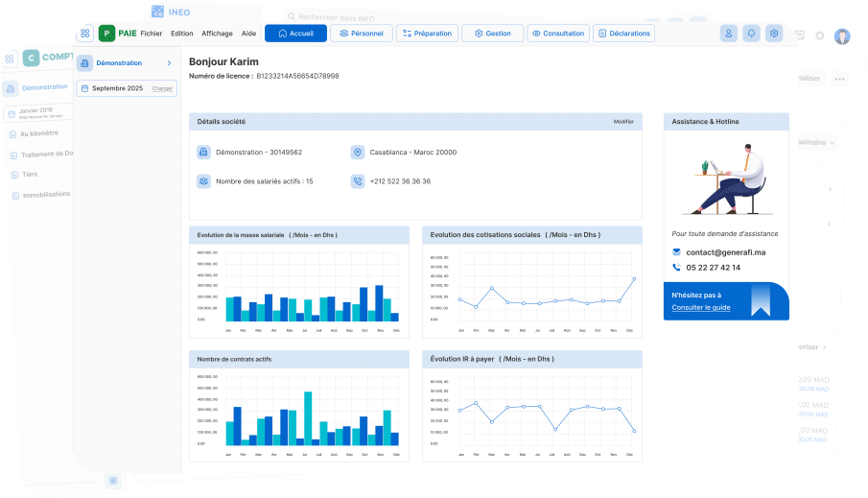Click the user profile icon in header
Screen dimensions: 868x498
[729, 34]
